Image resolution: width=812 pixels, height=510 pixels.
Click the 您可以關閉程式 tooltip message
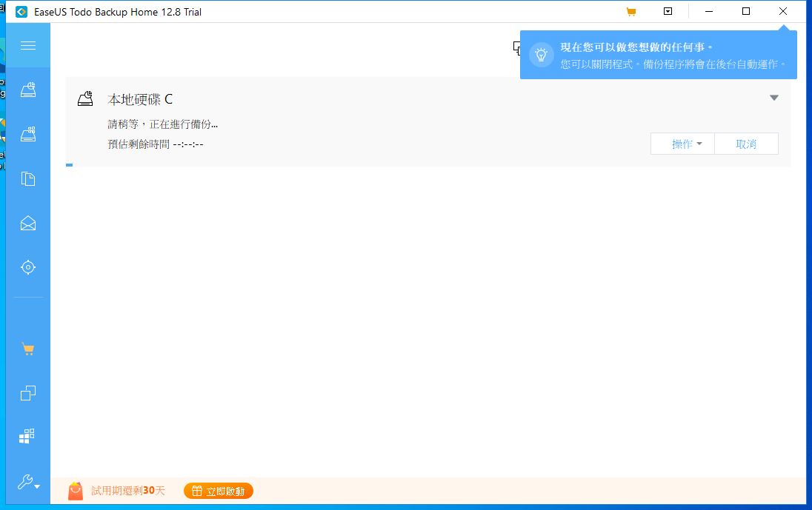click(x=673, y=64)
